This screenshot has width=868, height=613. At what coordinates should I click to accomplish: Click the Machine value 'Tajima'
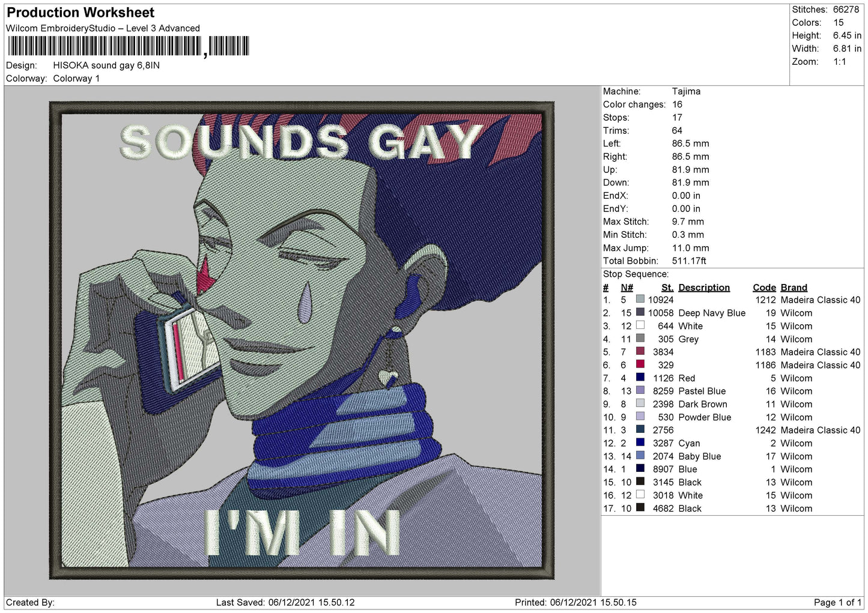[686, 91]
